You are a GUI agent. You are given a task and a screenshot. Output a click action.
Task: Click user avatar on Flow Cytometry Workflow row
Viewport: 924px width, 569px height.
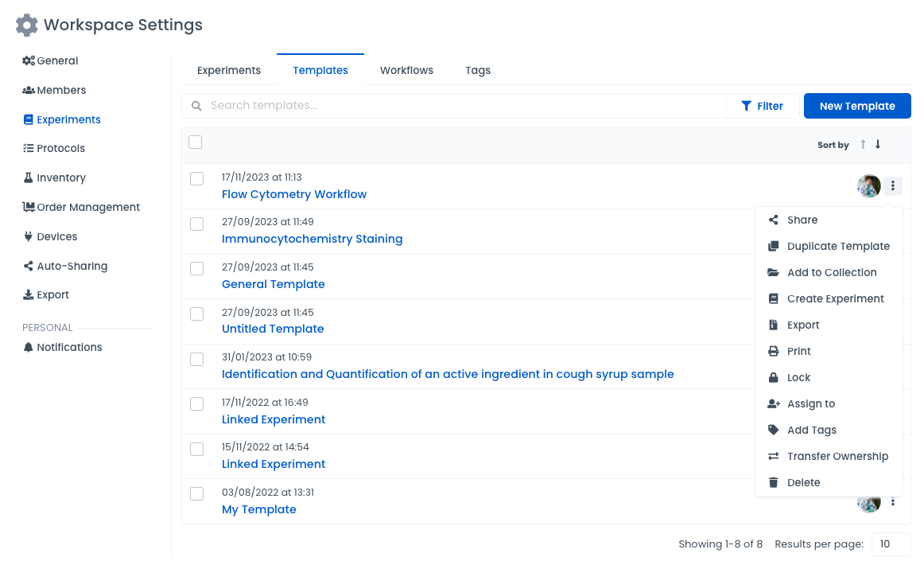(868, 186)
